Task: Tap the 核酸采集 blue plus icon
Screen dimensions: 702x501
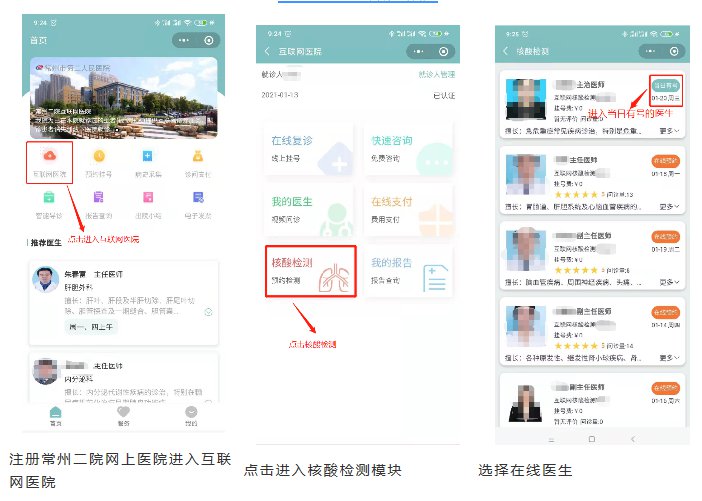Action: coord(147,159)
